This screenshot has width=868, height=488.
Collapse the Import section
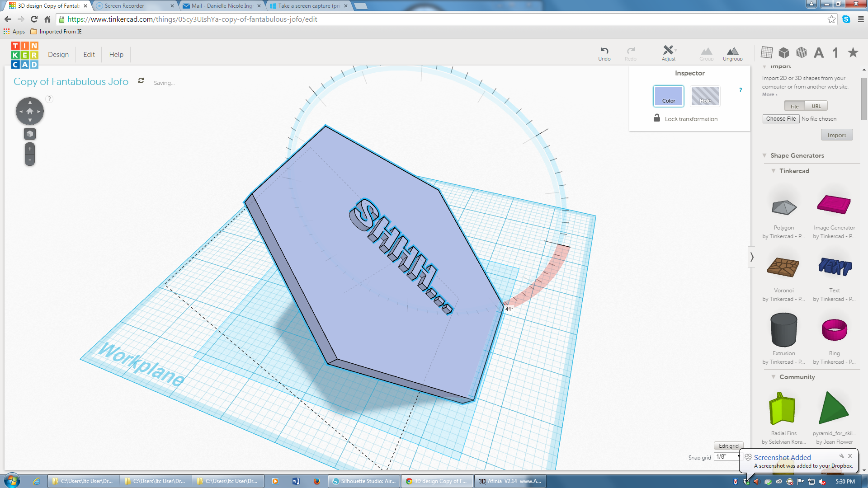click(764, 67)
